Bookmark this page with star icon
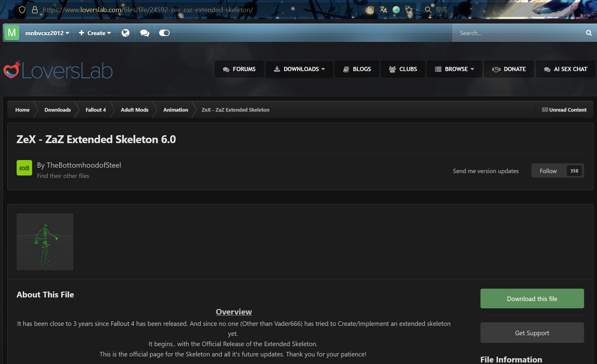This screenshot has width=597, height=364. pos(409,10)
